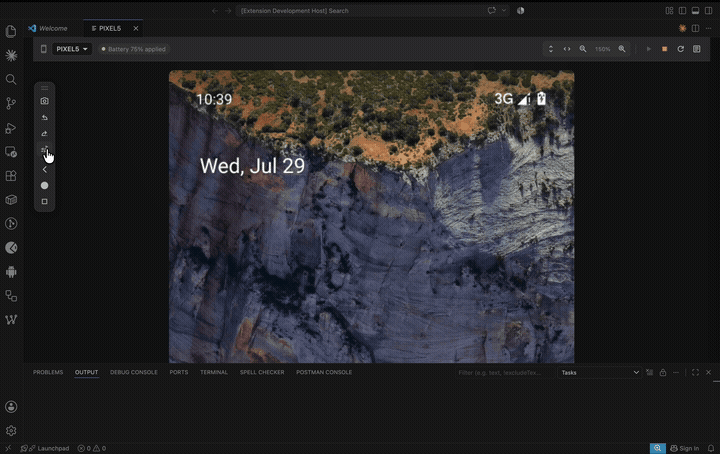The image size is (720, 454).
Task: Open the Manage gear menu
Action: [x=11, y=431]
